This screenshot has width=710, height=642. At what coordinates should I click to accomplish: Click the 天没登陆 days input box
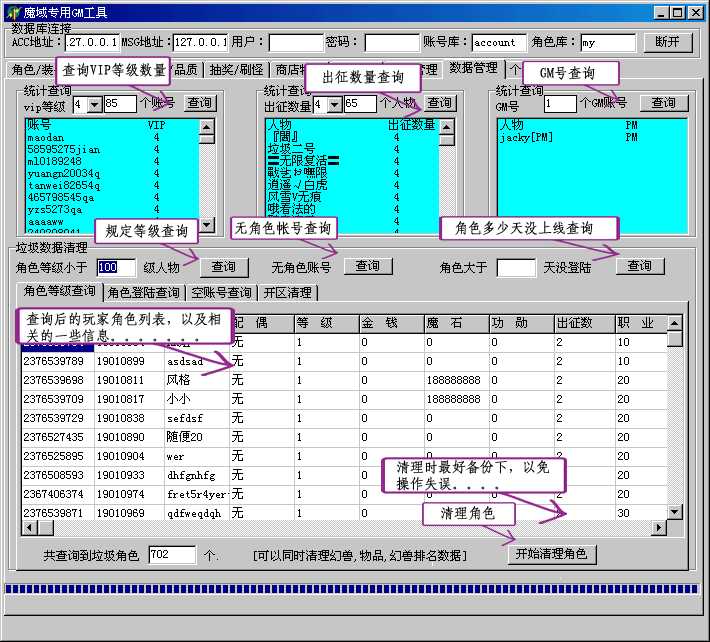(x=516, y=267)
